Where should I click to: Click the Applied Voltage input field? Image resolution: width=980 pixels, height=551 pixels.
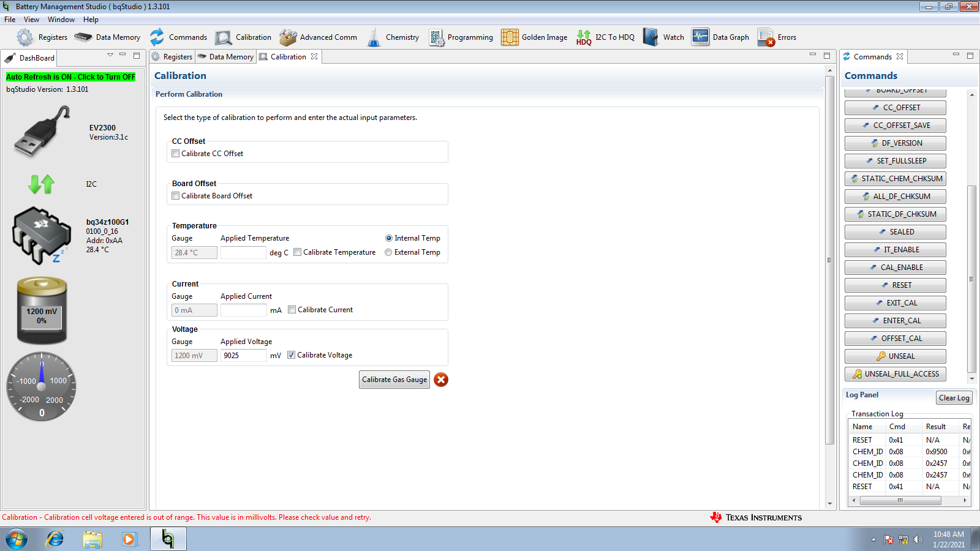click(x=243, y=355)
